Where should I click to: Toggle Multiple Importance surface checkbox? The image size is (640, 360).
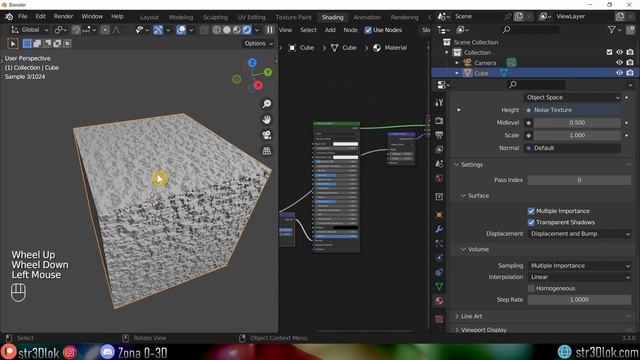tap(531, 211)
